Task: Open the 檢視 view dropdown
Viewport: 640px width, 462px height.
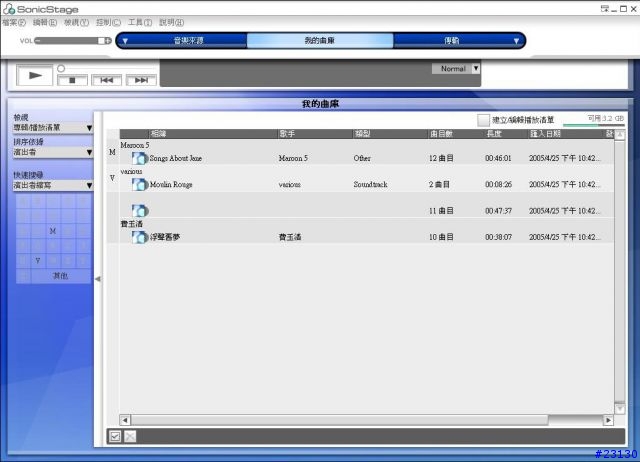Action: pyautogui.click(x=53, y=128)
